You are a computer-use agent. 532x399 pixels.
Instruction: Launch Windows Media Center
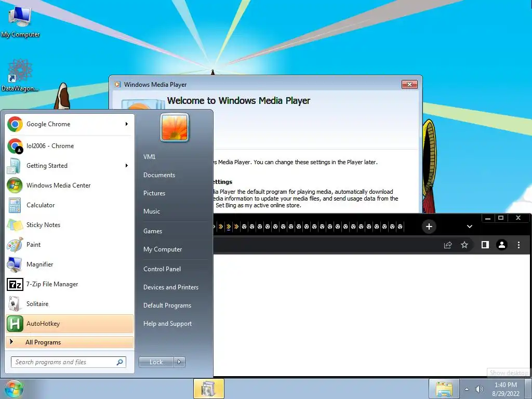point(70,185)
